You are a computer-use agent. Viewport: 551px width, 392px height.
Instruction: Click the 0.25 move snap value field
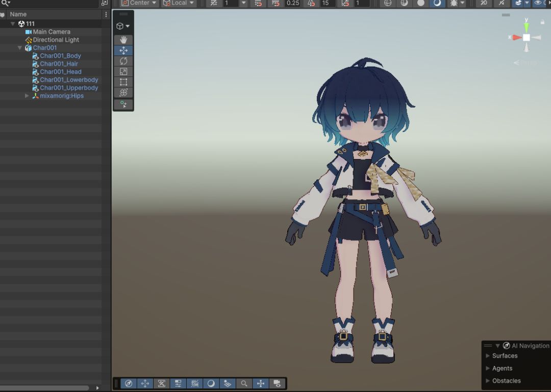coord(293,3)
